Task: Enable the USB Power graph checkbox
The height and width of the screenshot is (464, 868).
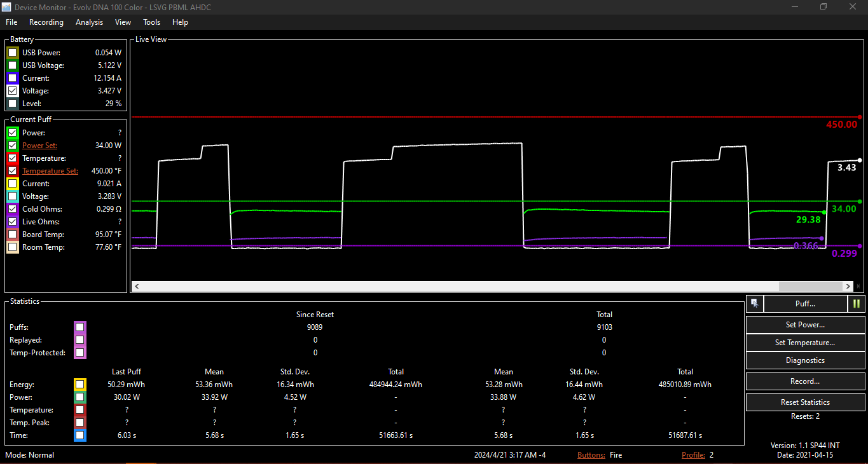Action: (13, 53)
